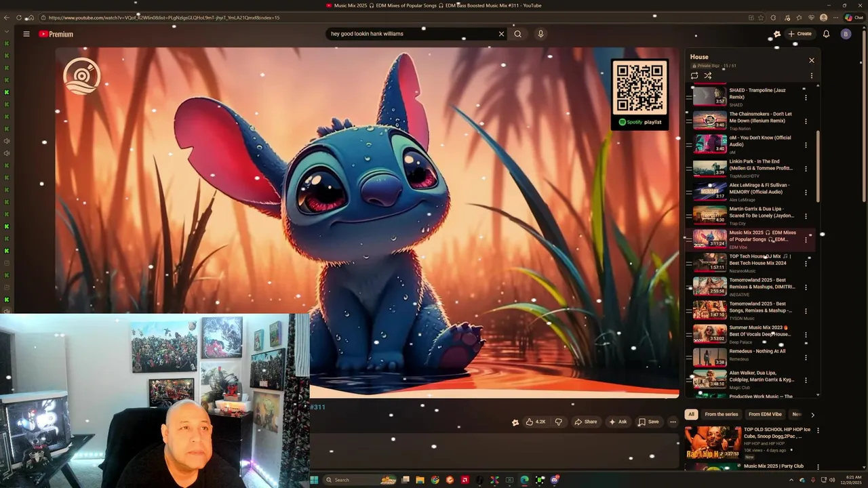The width and height of the screenshot is (868, 488).
Task: Open Chrome from the taskbar
Action: (x=435, y=480)
